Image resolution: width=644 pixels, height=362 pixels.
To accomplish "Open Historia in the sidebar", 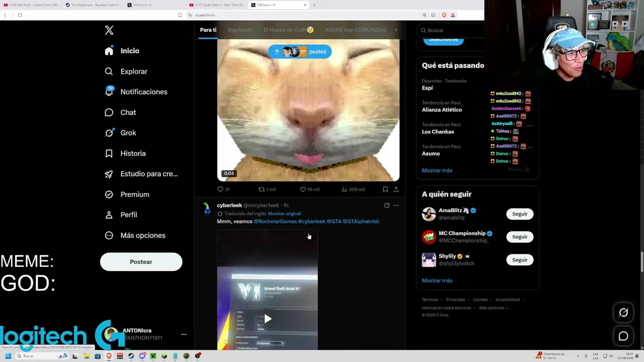I will click(x=125, y=153).
